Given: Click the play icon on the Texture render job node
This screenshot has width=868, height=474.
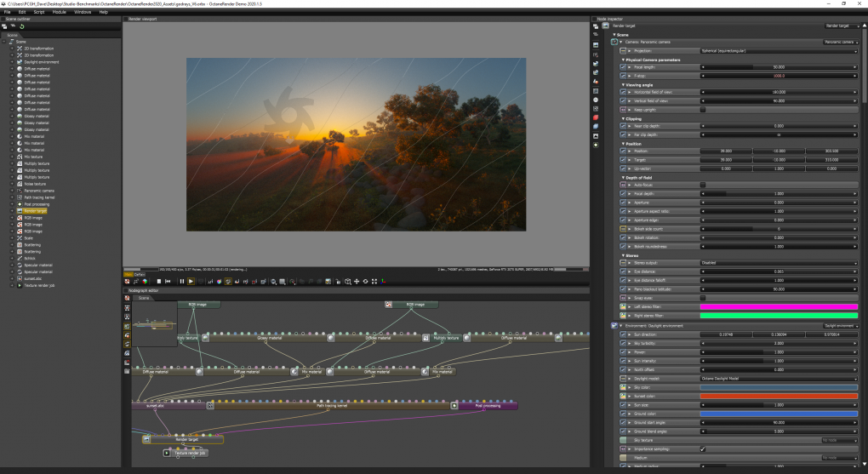Looking at the screenshot, I should coord(167,453).
